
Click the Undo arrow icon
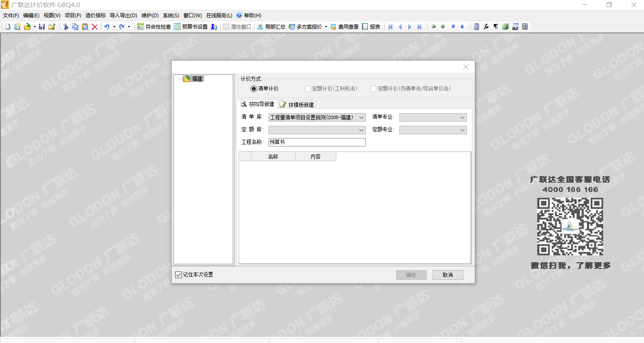tap(107, 27)
